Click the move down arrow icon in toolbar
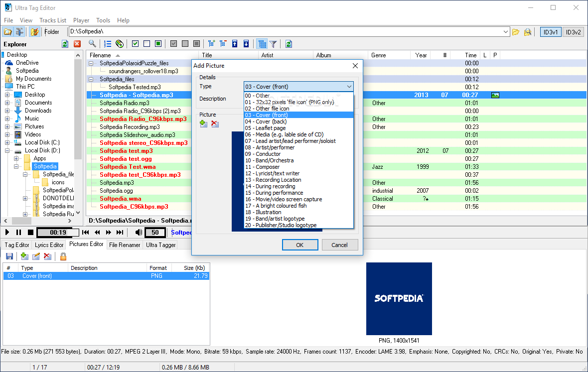 click(x=246, y=44)
